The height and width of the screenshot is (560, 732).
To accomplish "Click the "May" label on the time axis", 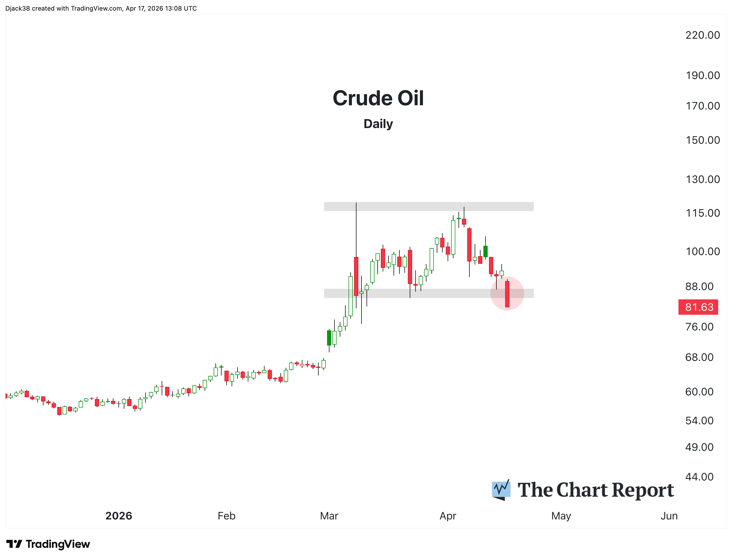I will [x=561, y=516].
